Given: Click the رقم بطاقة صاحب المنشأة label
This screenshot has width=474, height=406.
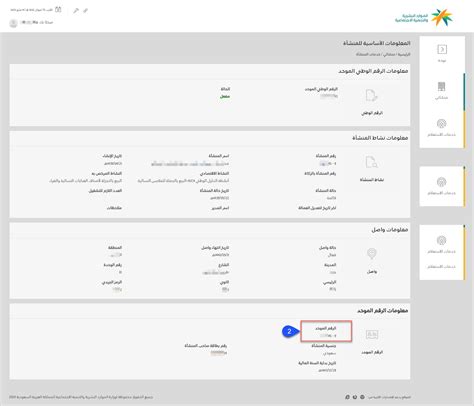Looking at the screenshot, I should pyautogui.click(x=206, y=346).
